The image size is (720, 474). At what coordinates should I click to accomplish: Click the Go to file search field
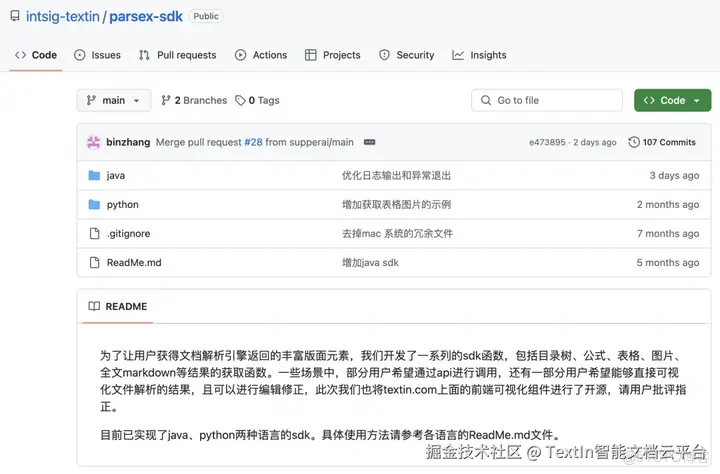(x=547, y=100)
